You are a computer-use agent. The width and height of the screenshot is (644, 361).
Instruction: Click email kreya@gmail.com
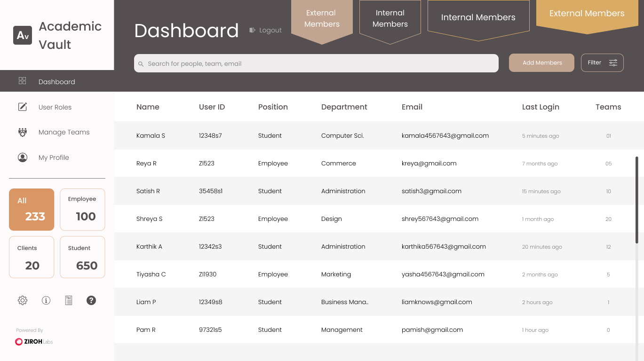429,164
